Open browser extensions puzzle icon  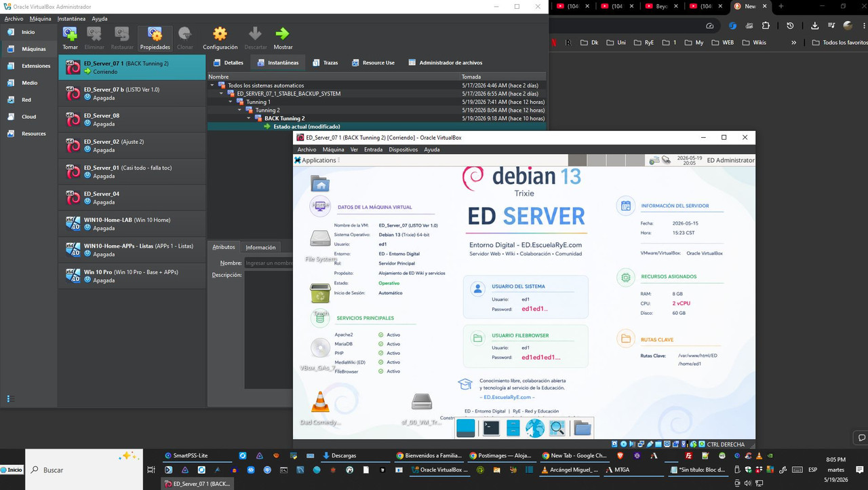[x=766, y=26]
